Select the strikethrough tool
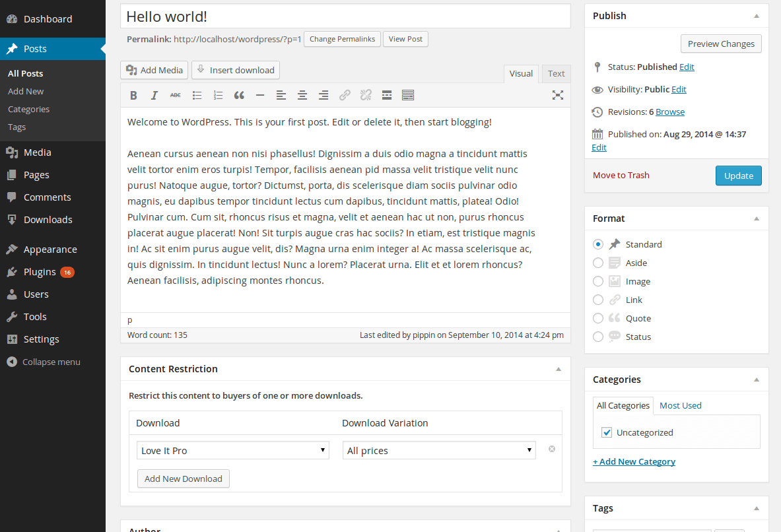Image resolution: width=781 pixels, height=532 pixels. pos(175,95)
